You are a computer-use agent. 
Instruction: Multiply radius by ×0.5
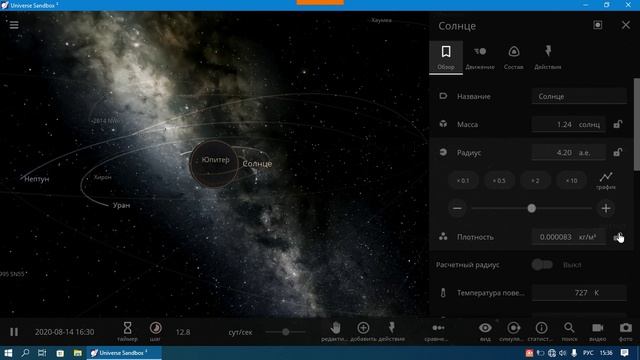pos(499,180)
